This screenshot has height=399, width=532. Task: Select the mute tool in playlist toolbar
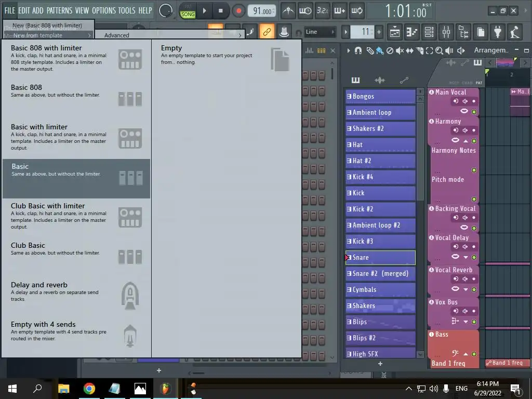tap(400, 51)
